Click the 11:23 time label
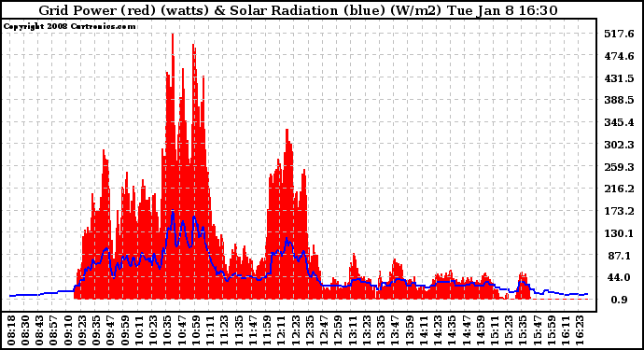The image size is (644, 350). [x=224, y=330]
